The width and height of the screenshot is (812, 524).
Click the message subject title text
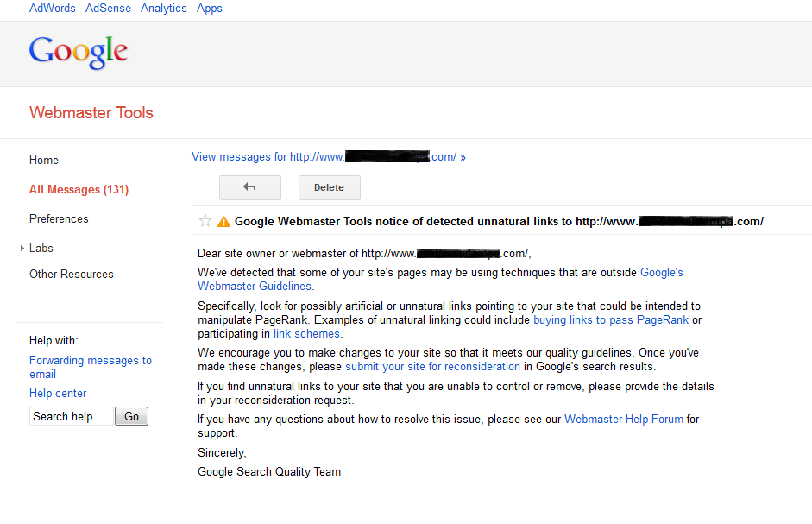(499, 221)
